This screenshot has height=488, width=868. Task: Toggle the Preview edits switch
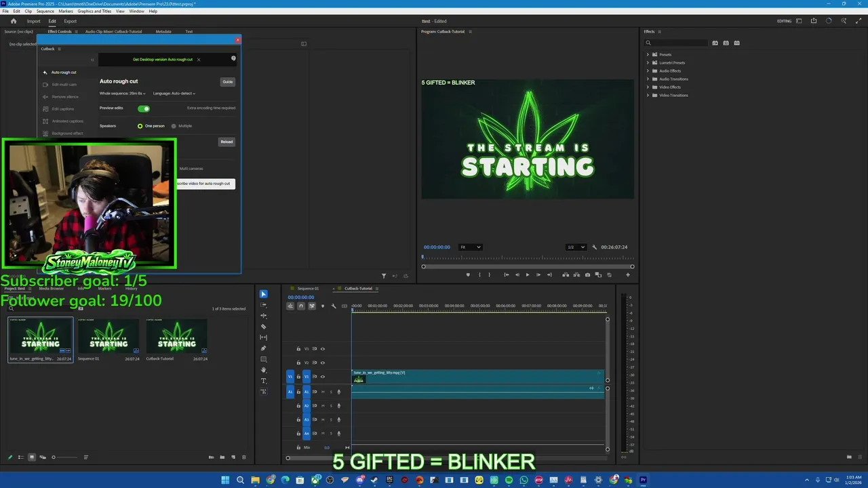point(143,108)
